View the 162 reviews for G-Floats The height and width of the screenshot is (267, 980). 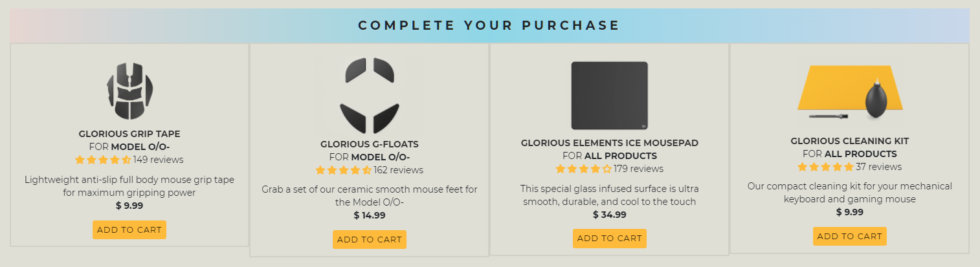pos(399,170)
